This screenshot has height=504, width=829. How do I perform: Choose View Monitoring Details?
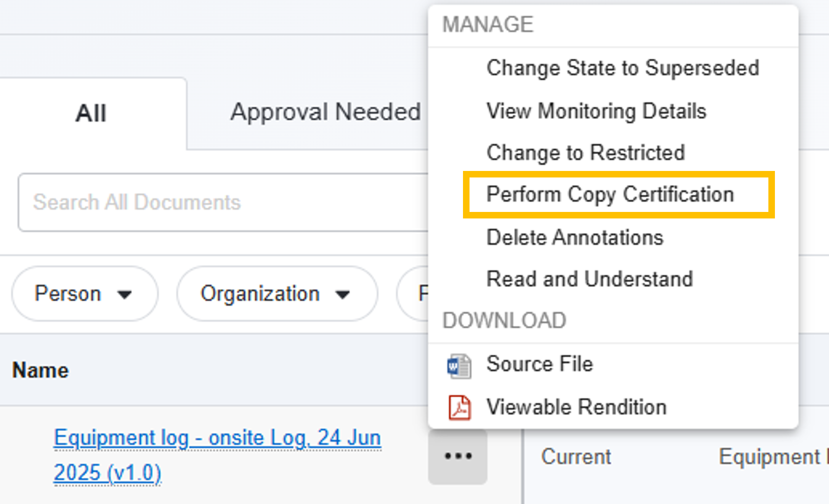pyautogui.click(x=596, y=111)
